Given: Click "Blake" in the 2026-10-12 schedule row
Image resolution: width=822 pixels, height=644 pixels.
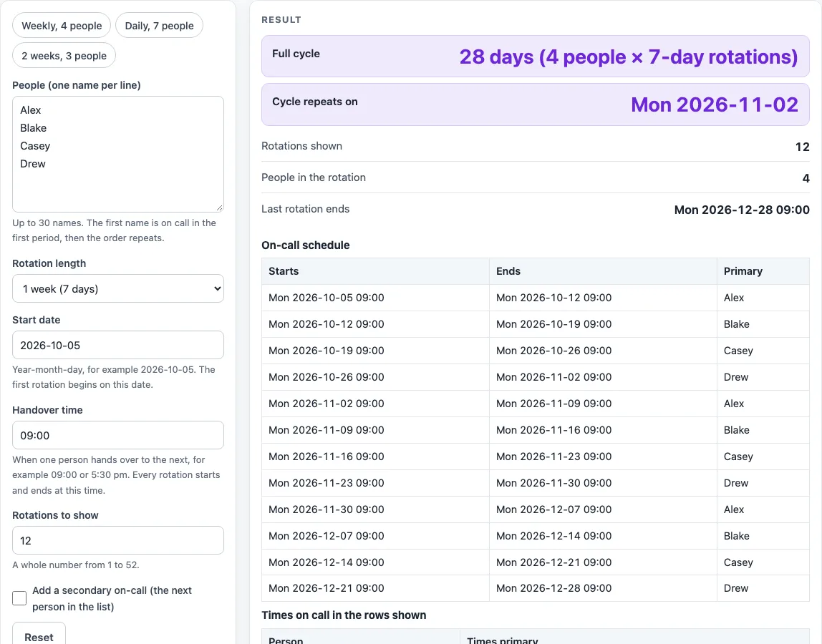Looking at the screenshot, I should point(737,324).
